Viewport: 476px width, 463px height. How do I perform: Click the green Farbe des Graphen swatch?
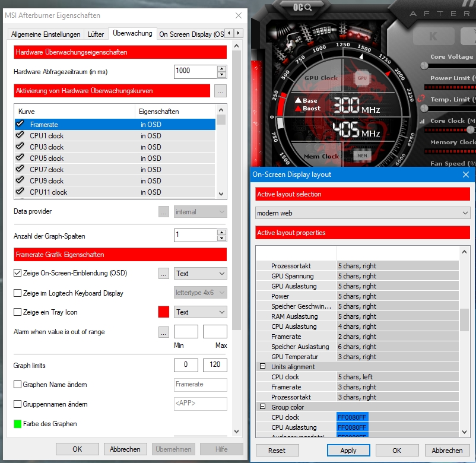tap(18, 424)
